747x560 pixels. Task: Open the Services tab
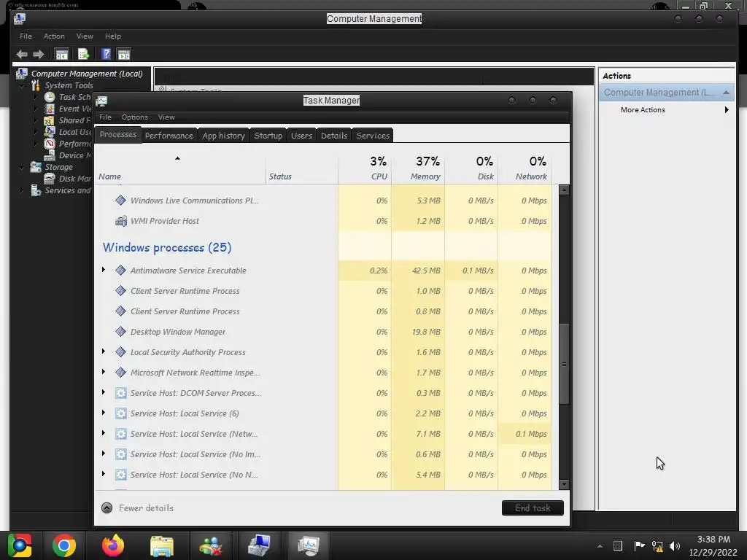click(373, 135)
